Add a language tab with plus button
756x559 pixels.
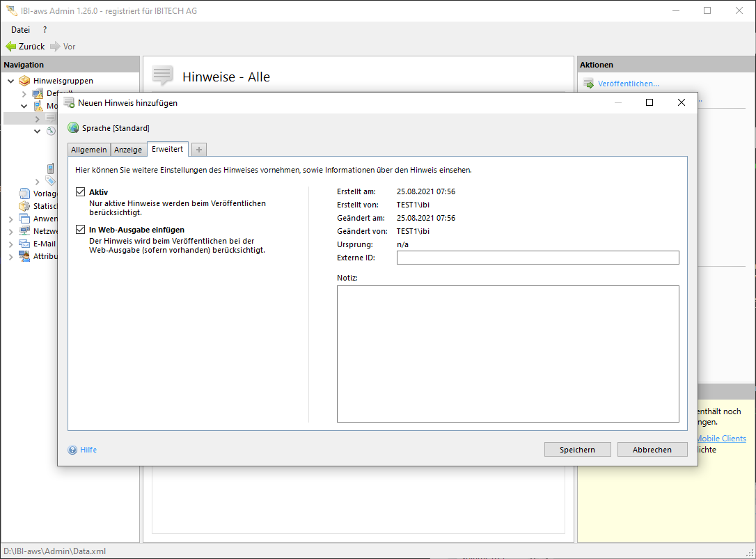tap(199, 150)
